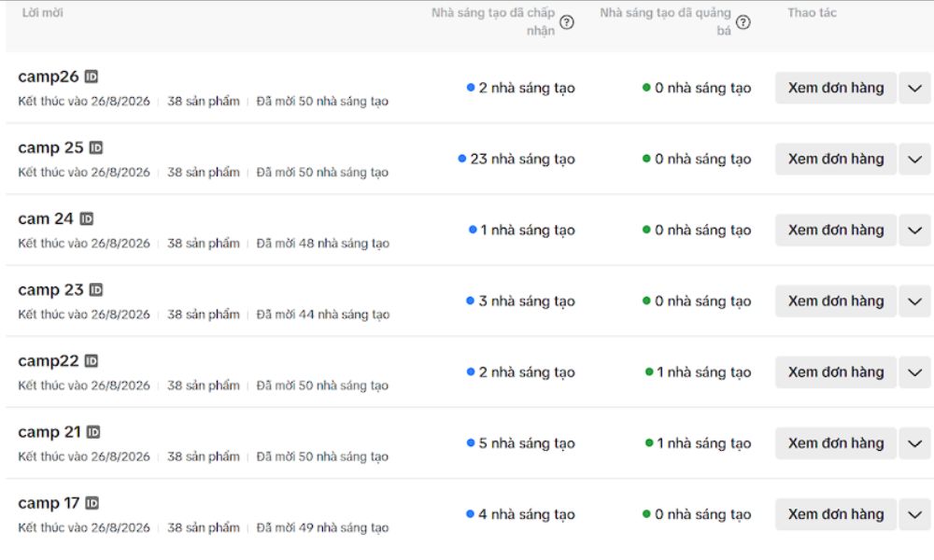This screenshot has width=934, height=560.
Task: Click '38 sản phẩm' under camp 25
Action: (203, 173)
